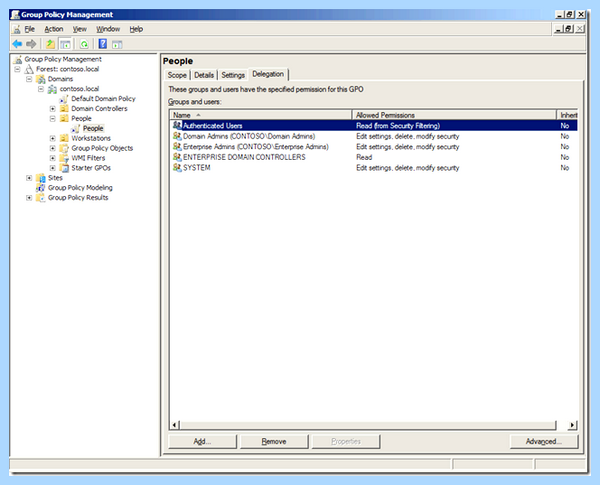600x485 pixels.
Task: Expand the Starter GPOs node
Action: [53, 168]
